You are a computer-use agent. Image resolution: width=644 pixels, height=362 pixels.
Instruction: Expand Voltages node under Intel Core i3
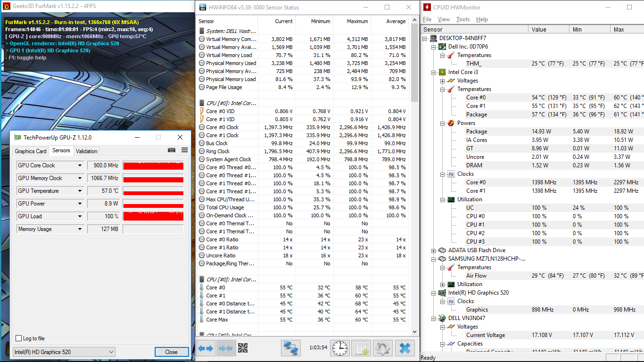click(x=443, y=81)
